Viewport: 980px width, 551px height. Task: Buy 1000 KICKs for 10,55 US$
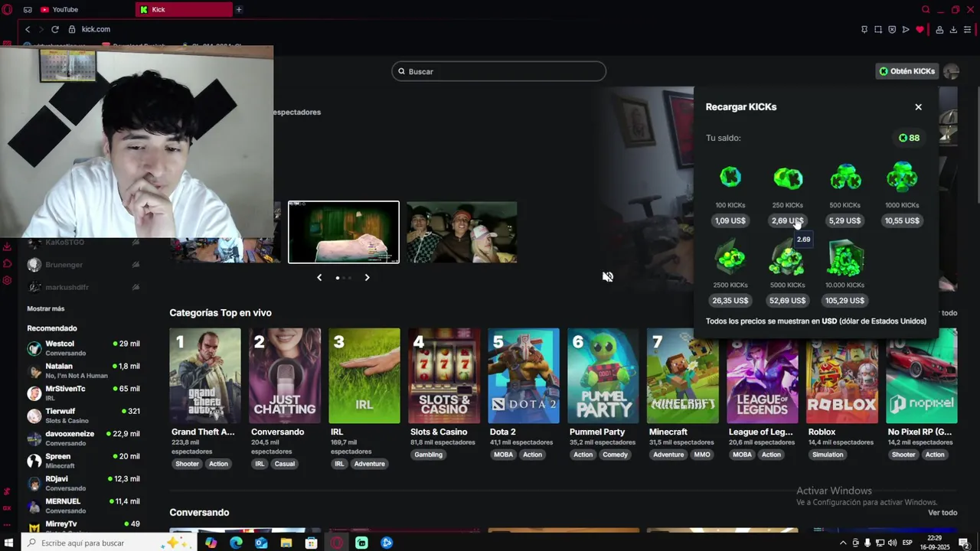click(902, 220)
